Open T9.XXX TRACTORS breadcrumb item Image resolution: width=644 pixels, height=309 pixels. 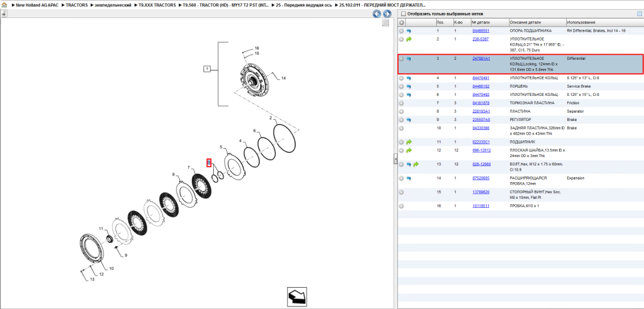(x=156, y=5)
